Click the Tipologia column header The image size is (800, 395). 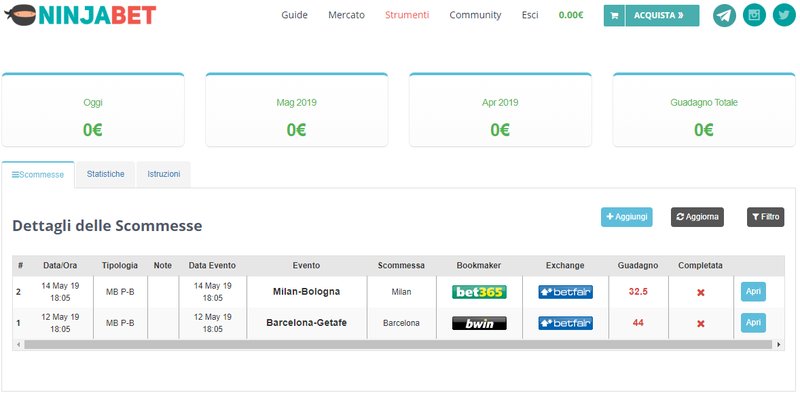tap(120, 266)
